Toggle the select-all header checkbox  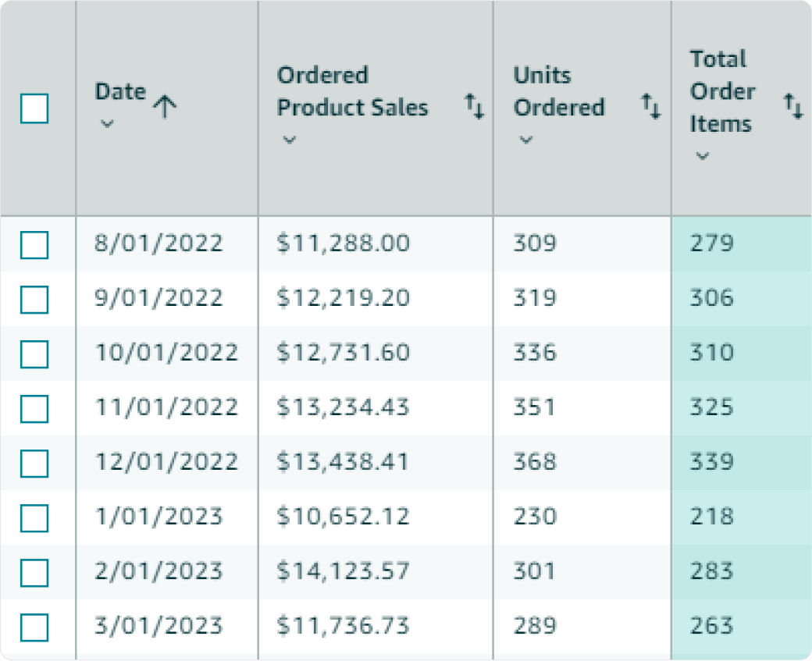[34, 108]
